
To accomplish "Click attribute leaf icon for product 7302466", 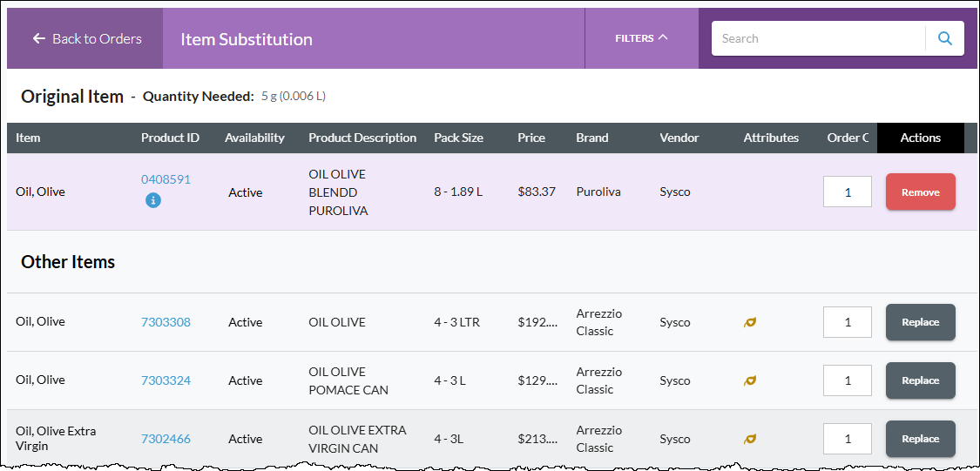I will pyautogui.click(x=750, y=439).
